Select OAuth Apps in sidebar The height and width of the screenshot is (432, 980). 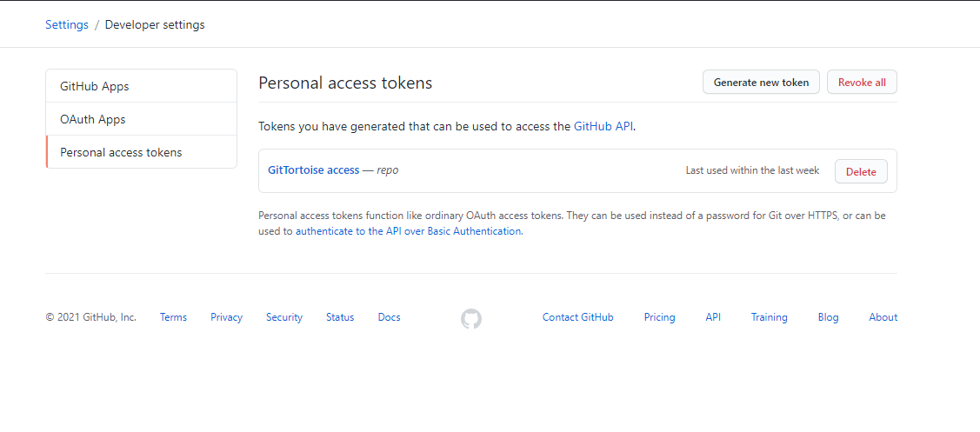141,119
